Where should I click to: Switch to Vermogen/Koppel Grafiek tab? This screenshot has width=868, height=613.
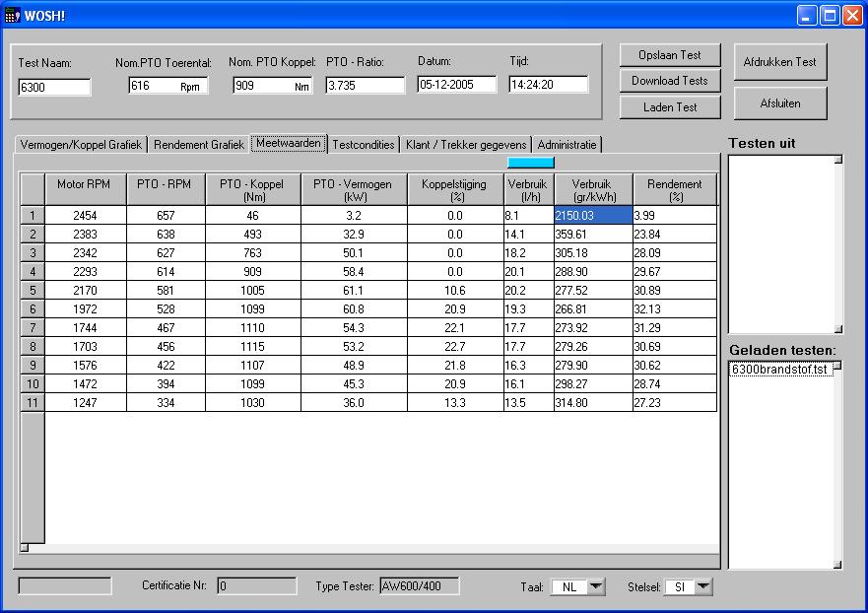(81, 145)
